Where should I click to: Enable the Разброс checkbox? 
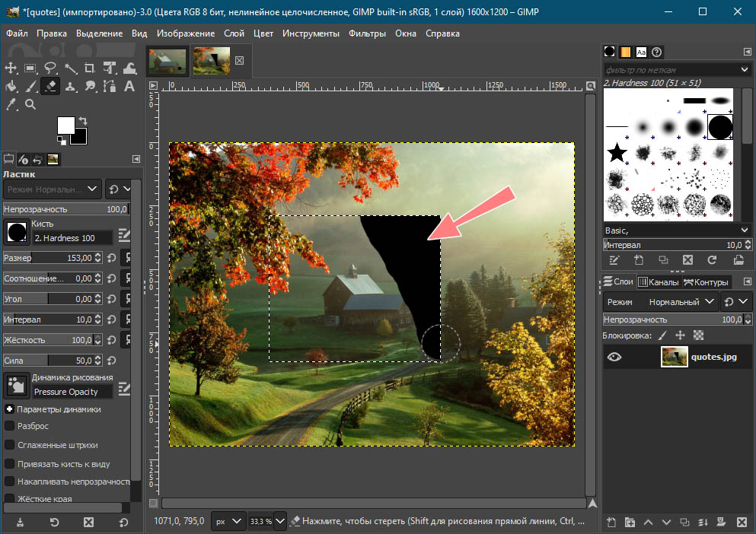click(x=9, y=426)
